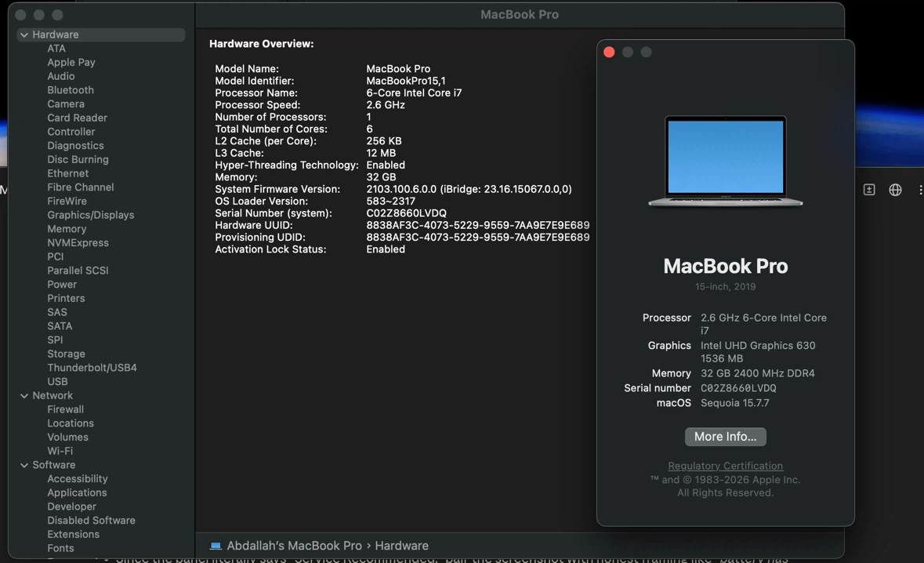Select FireWire in the sidebar
Image resolution: width=924 pixels, height=563 pixels.
[67, 201]
